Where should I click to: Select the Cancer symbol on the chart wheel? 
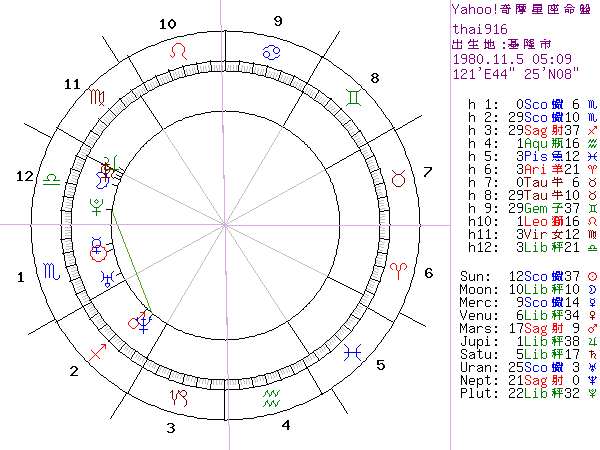coord(270,49)
